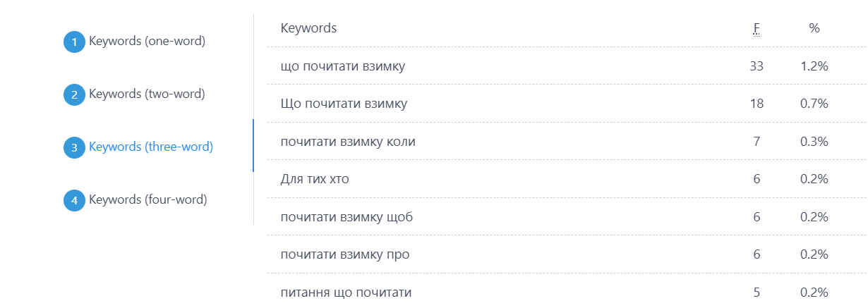This screenshot has width=868, height=308.
Task: Click the number 1 circle badge
Action: (74, 42)
